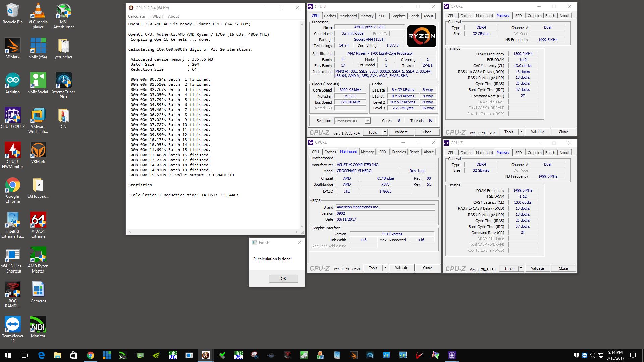Viewport: 644px width, 362px height.
Task: Open vMix Social desktop shortcut
Action: (38, 83)
